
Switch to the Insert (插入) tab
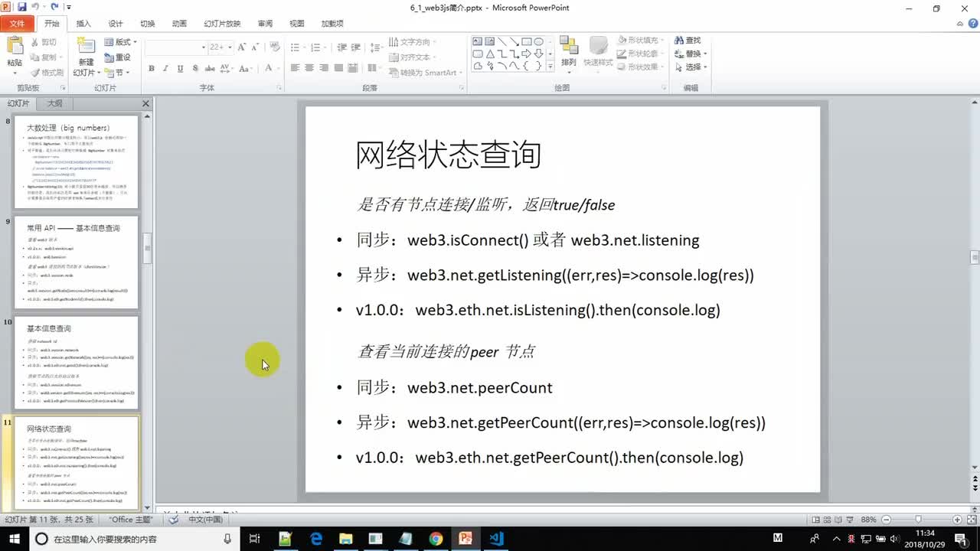coord(83,24)
